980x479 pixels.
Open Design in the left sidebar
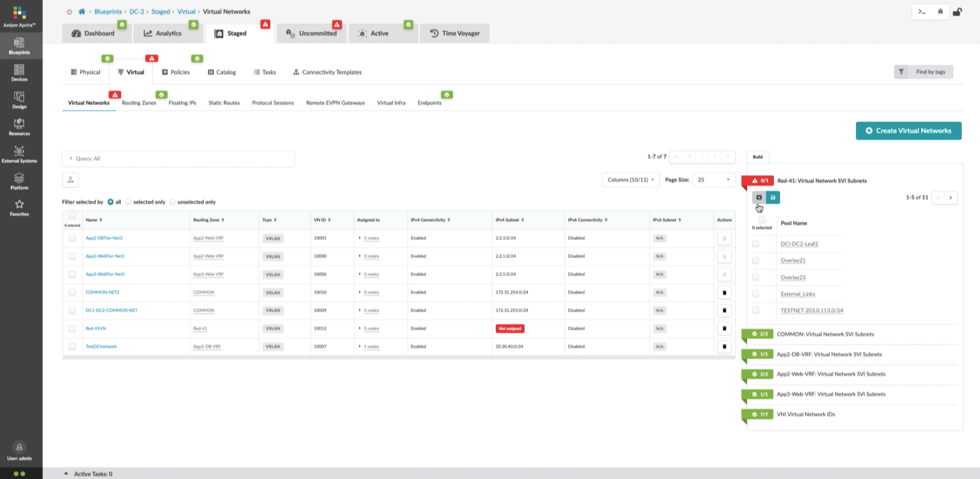click(x=20, y=100)
